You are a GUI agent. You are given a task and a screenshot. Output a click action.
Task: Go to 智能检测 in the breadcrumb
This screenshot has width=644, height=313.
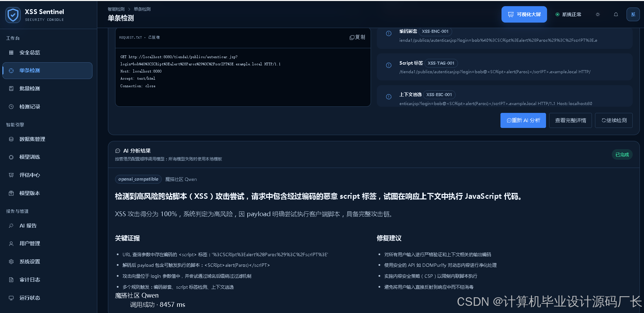[x=116, y=9]
